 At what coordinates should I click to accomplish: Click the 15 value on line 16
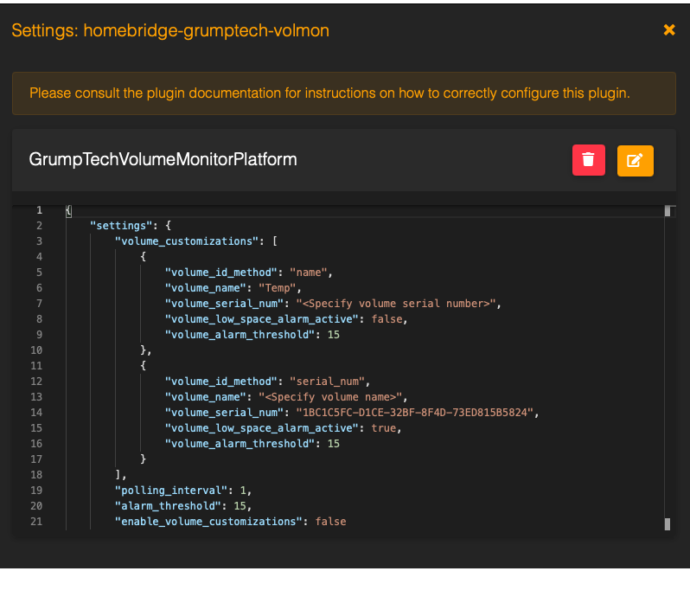click(x=334, y=444)
